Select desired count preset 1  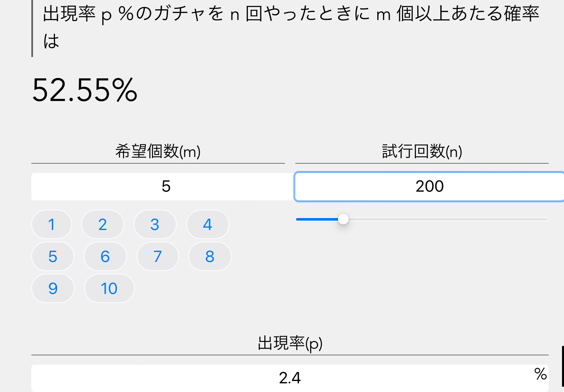coord(52,224)
